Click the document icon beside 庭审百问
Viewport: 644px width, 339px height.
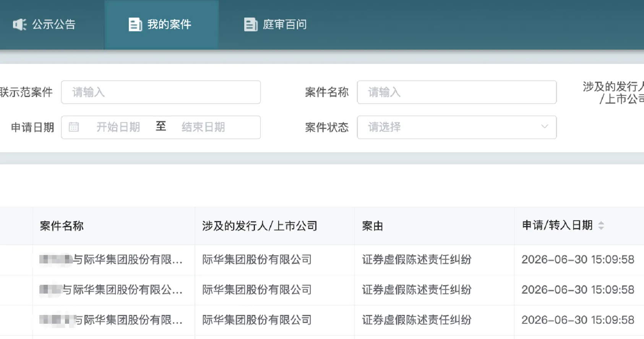coord(250,24)
